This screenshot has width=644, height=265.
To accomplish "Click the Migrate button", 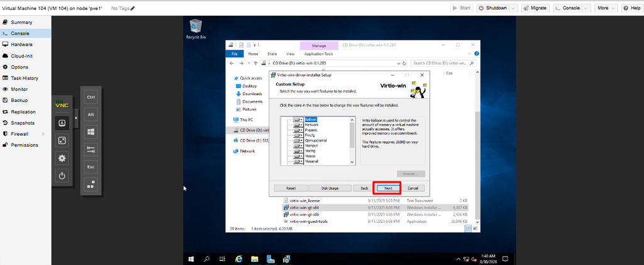I will (536, 8).
